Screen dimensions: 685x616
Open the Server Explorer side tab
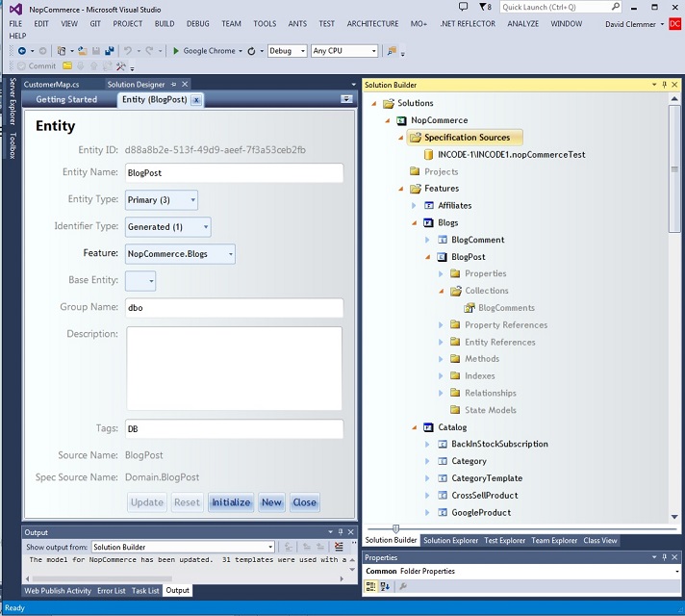tap(13, 101)
